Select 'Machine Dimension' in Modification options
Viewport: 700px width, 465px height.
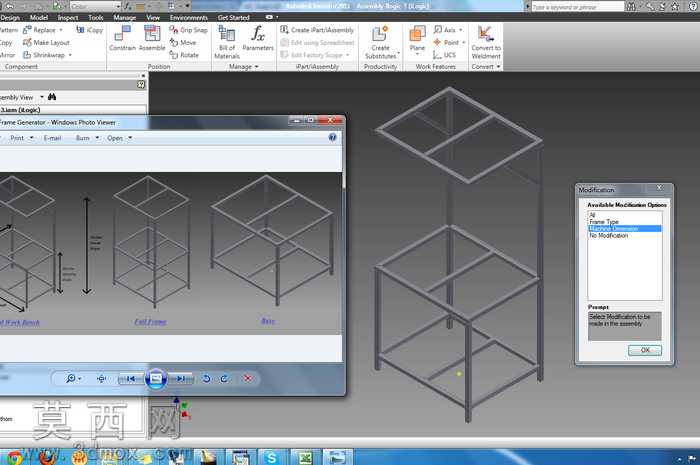[625, 228]
